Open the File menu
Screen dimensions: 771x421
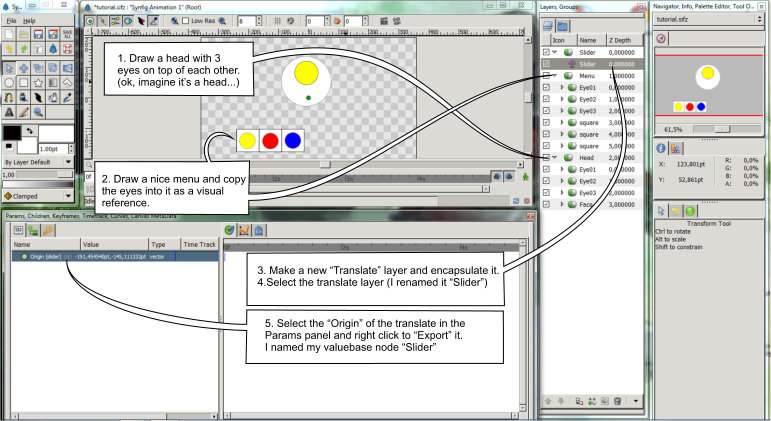[10, 20]
